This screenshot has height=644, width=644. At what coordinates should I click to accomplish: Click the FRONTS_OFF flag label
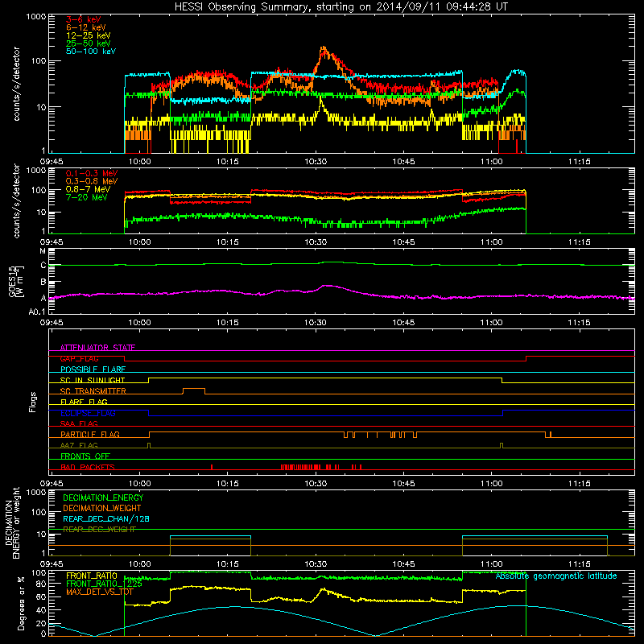(85, 456)
